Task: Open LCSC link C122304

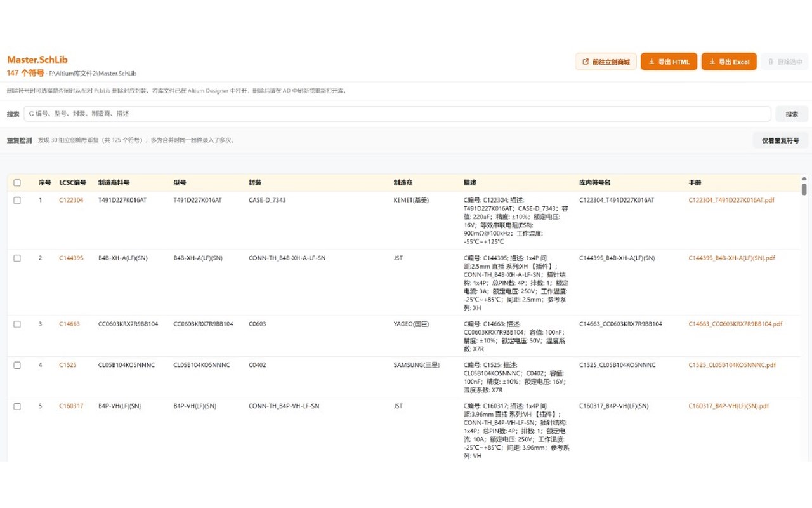Action: click(x=71, y=200)
